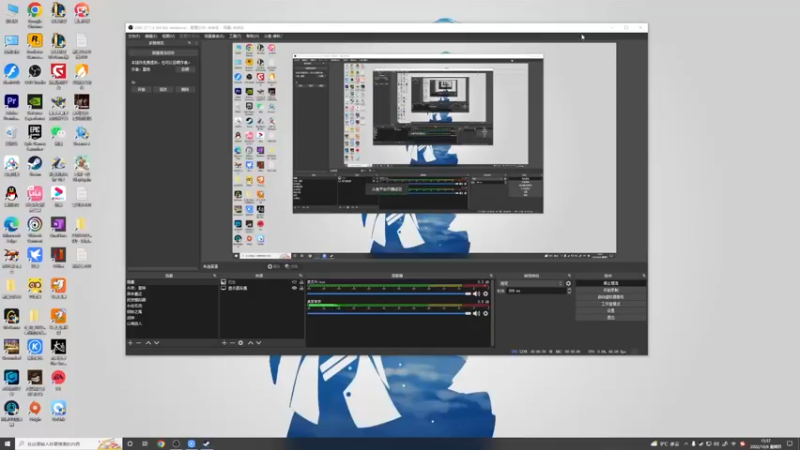Click the Start Virtual Camera control button
This screenshot has height=450, width=800.
click(x=611, y=297)
